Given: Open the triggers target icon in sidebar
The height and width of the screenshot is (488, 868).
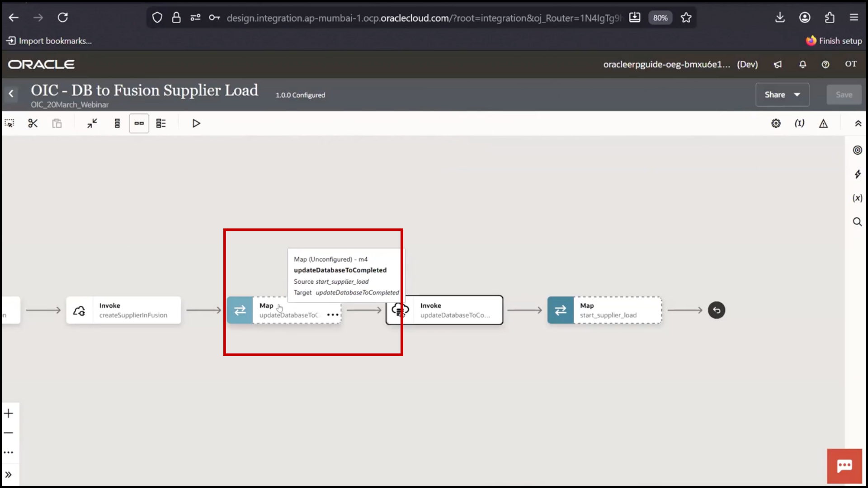Looking at the screenshot, I should coord(857,150).
